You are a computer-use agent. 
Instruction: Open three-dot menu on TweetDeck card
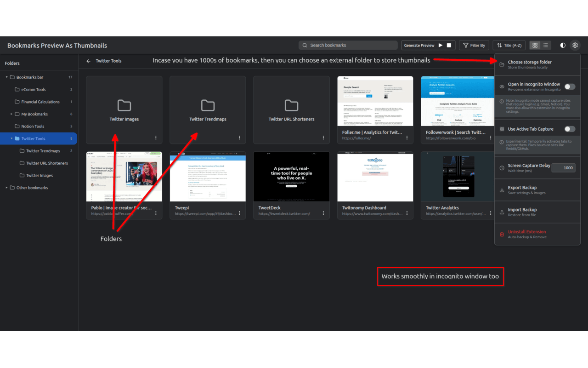[x=323, y=213]
